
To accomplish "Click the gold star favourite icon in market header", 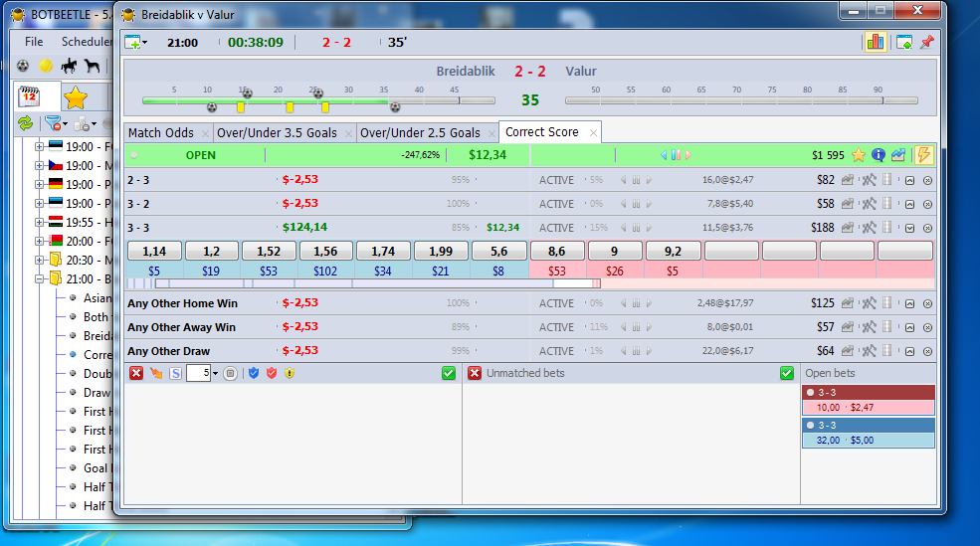I will (x=859, y=155).
